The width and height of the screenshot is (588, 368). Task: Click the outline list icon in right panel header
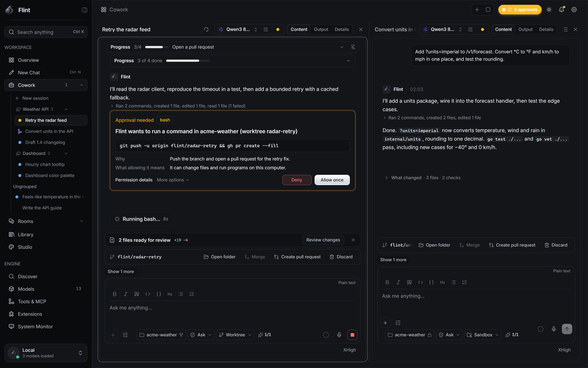tap(565, 29)
